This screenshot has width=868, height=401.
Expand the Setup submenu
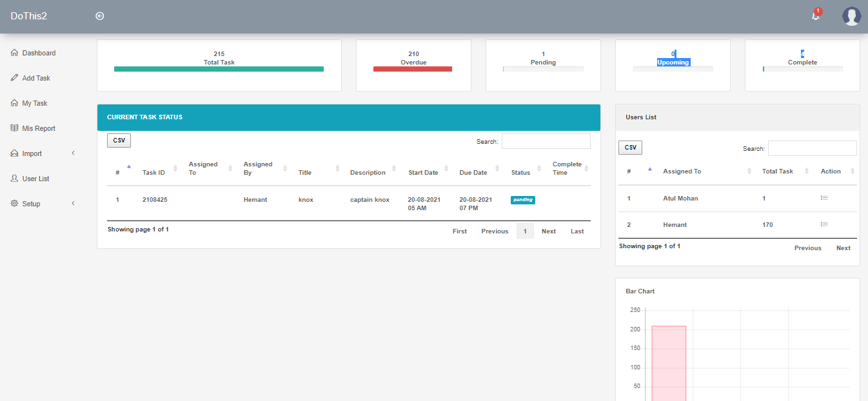coord(31,204)
